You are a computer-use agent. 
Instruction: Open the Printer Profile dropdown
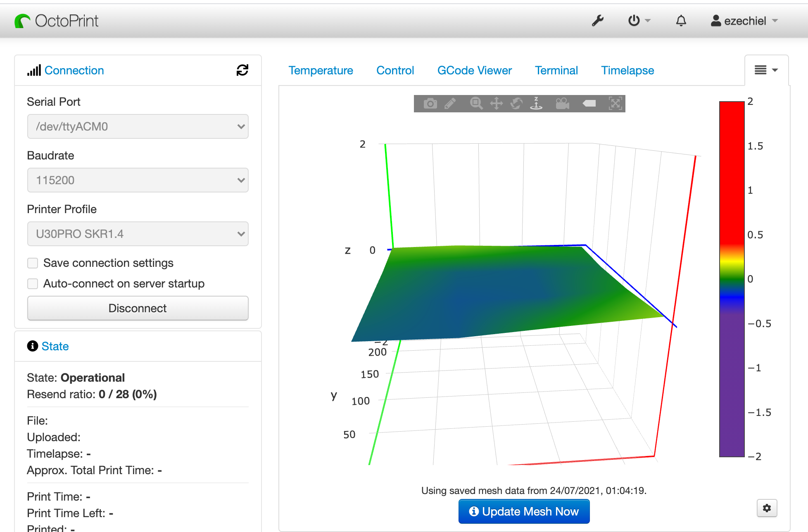click(138, 234)
